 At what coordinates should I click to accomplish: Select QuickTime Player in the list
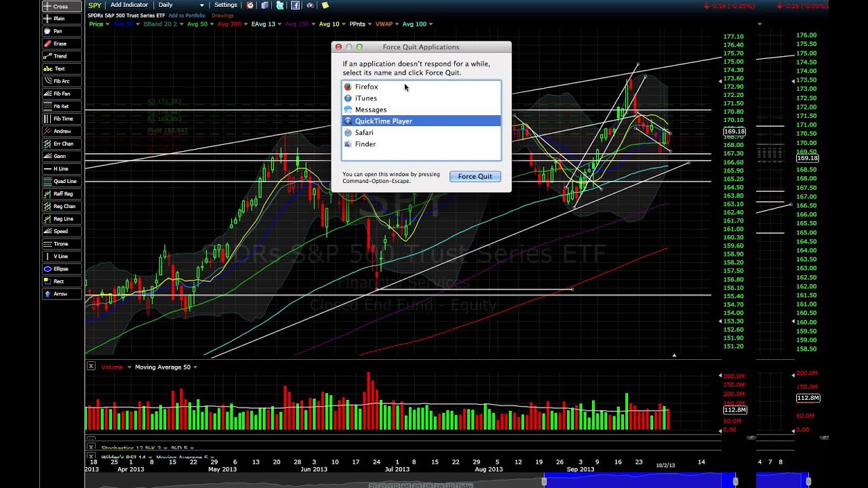coord(421,121)
